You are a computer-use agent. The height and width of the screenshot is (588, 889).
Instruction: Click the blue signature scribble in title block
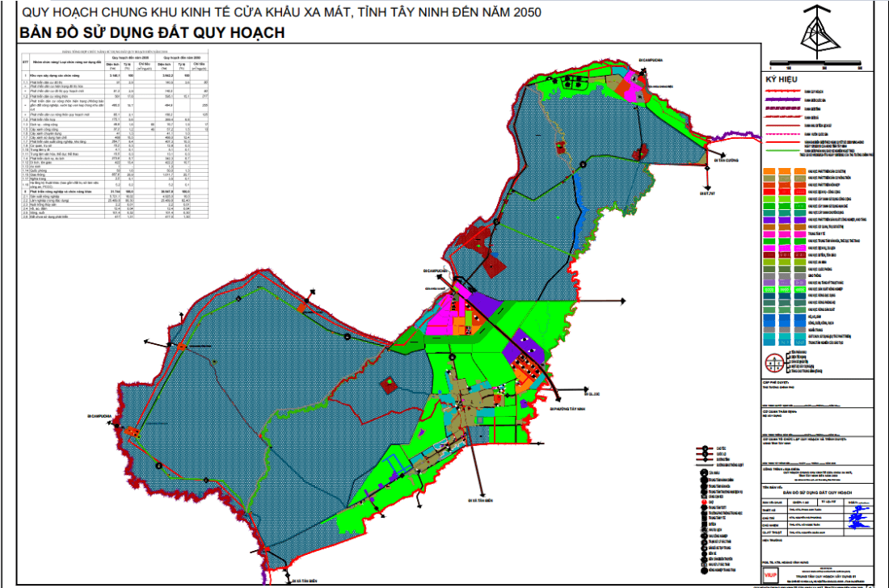pyautogui.click(x=860, y=517)
